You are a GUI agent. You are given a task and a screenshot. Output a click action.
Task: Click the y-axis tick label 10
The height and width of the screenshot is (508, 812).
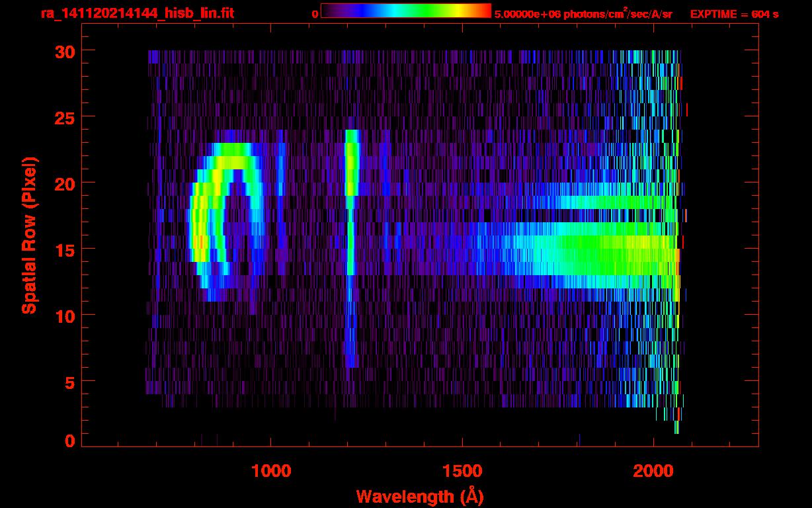[63, 316]
